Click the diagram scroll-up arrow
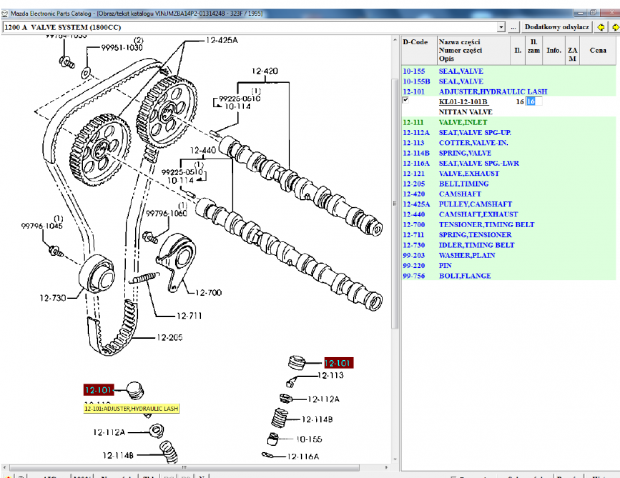Viewport: 620px width, 478px height. [x=395, y=40]
